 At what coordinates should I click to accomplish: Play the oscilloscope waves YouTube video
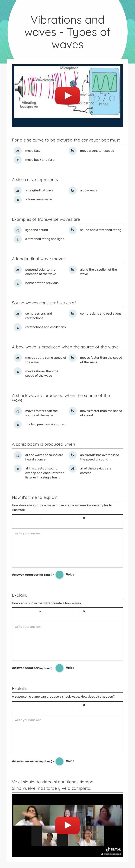tap(67, 95)
